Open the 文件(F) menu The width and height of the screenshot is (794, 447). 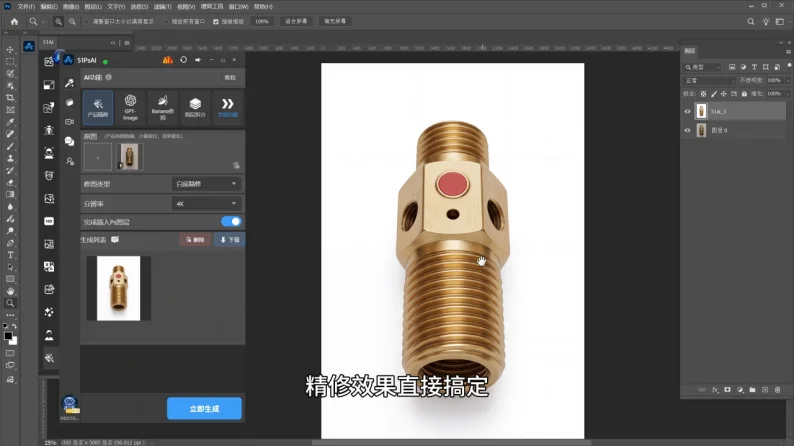(x=26, y=7)
